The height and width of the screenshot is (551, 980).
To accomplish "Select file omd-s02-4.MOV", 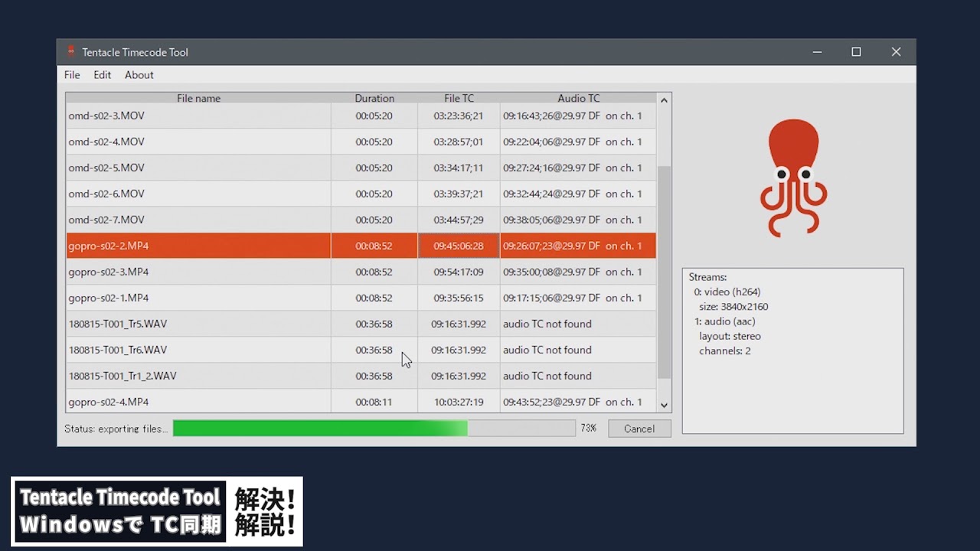I will tap(106, 142).
